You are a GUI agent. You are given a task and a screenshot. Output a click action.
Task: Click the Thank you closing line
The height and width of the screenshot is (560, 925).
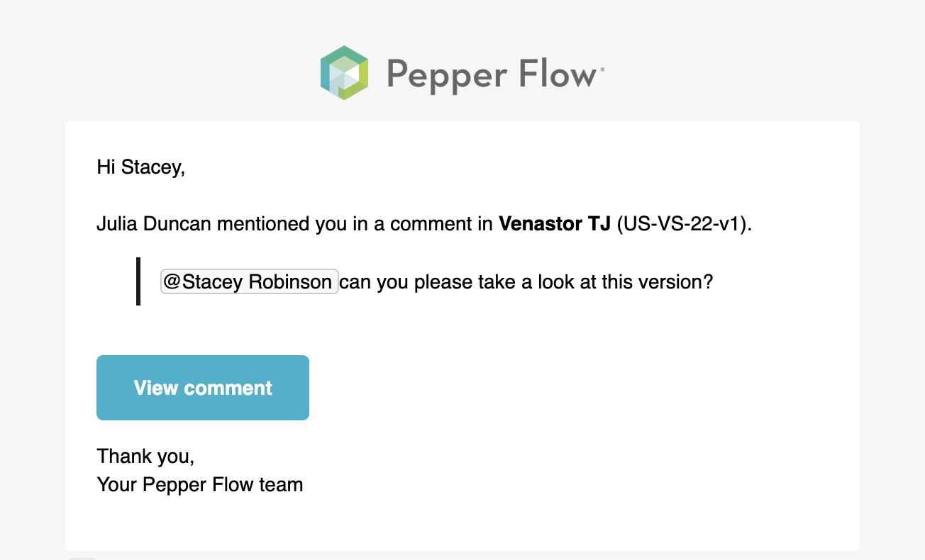145,456
